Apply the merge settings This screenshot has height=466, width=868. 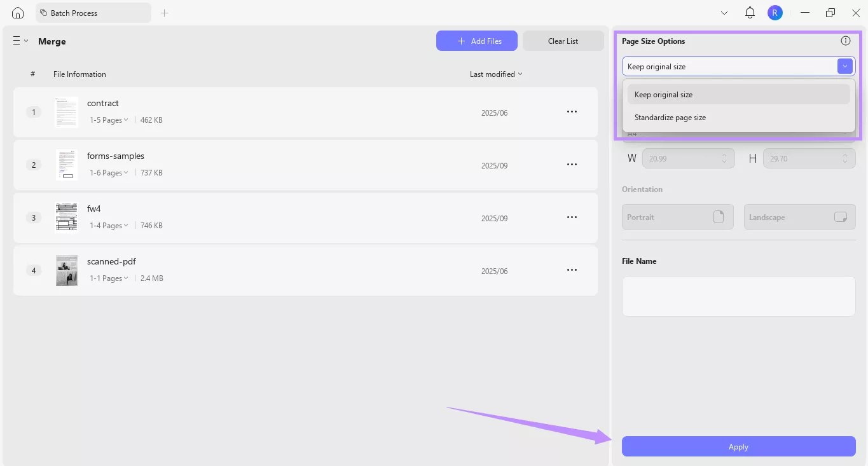[x=738, y=446]
